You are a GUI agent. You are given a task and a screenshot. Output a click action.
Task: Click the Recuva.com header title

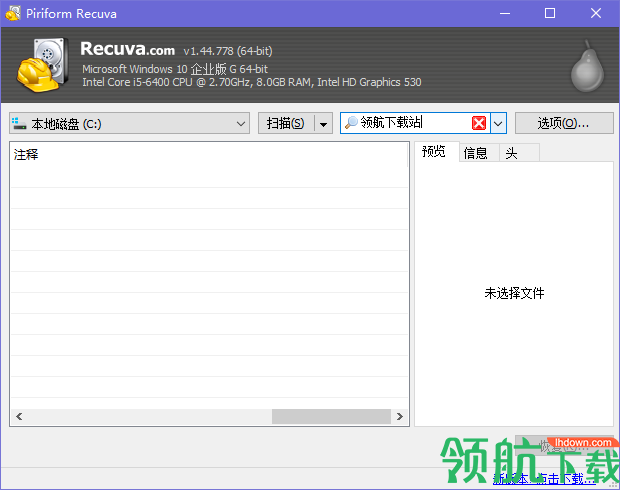[x=127, y=49]
